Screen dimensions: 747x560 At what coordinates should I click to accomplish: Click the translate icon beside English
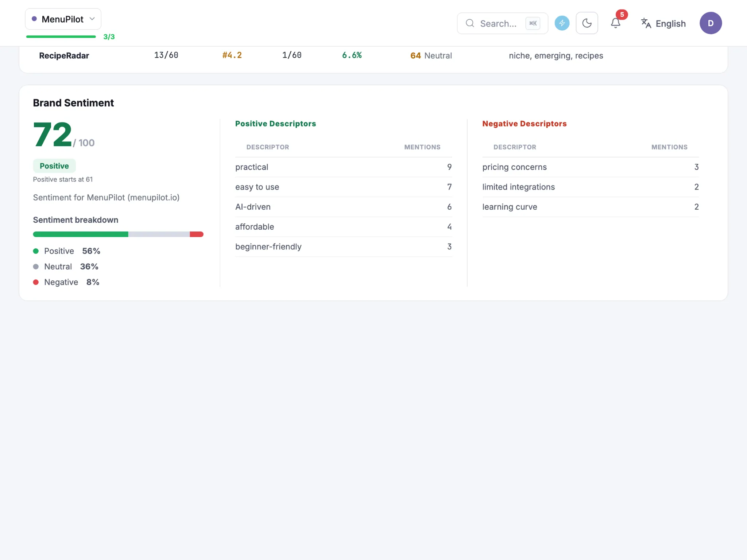[x=646, y=23]
